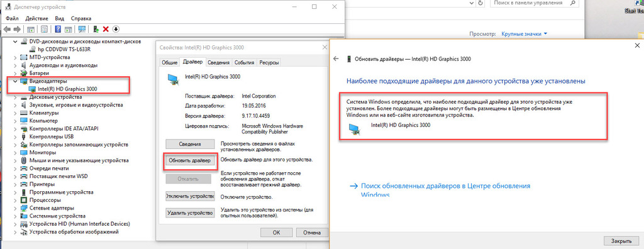Click the Процессоры category icon
644x249 pixels.
pyautogui.click(x=23, y=201)
